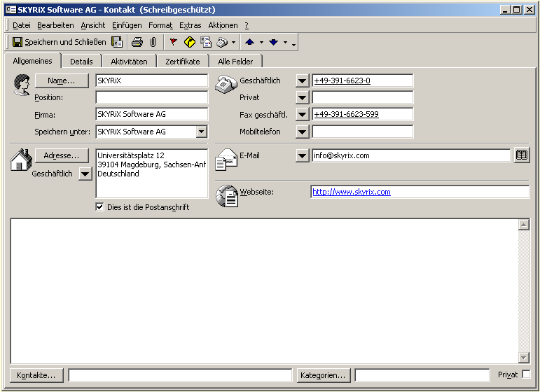Viewport: 540px width, 392px height.
Task: Click the phone autodial icon
Action: coord(222,42)
